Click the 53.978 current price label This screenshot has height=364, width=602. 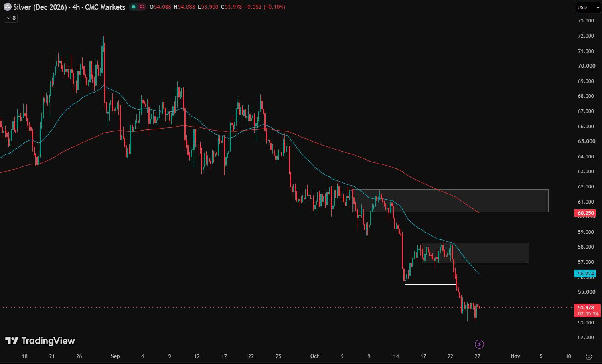(586, 308)
